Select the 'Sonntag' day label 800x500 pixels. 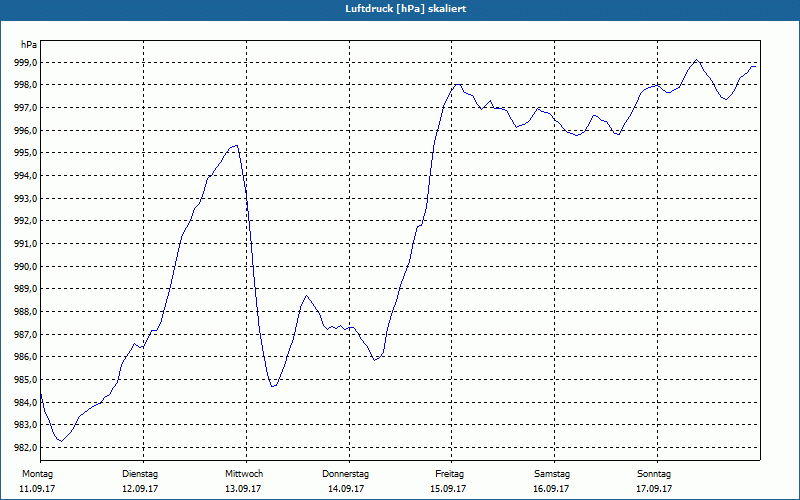[x=654, y=474]
